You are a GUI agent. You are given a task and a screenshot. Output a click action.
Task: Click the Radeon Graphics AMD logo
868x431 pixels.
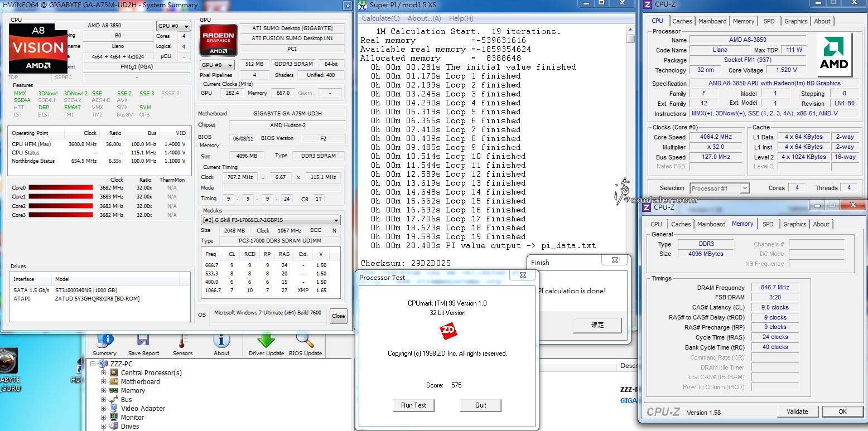pos(218,40)
